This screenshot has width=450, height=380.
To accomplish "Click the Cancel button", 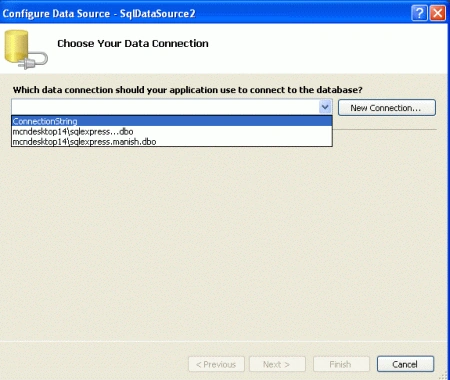I will pyautogui.click(x=405, y=364).
